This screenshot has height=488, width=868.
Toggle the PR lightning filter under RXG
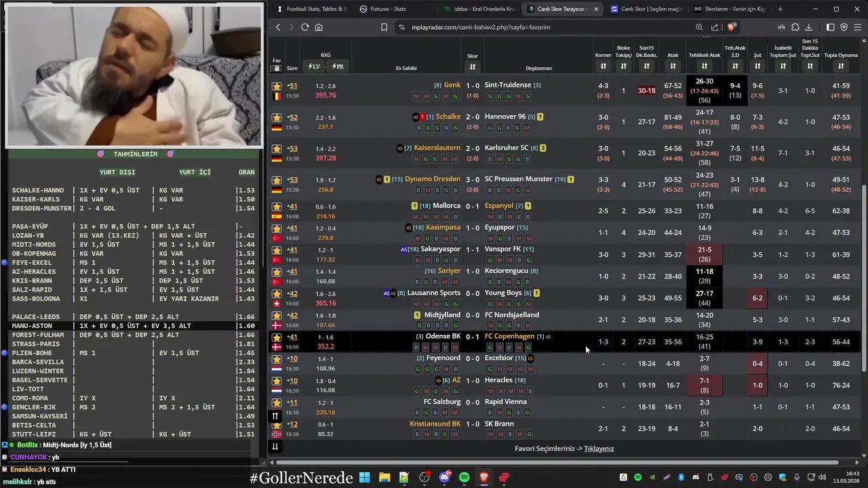[338, 66]
